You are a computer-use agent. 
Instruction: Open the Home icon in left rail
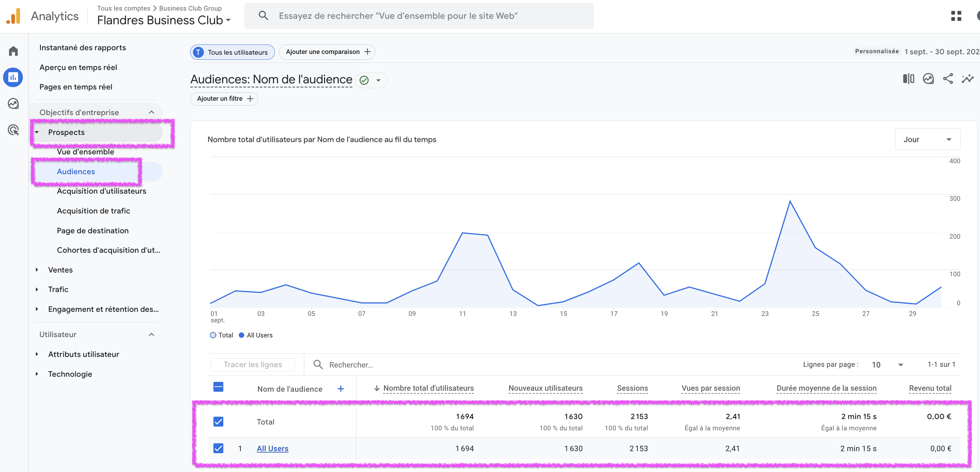pyautogui.click(x=13, y=51)
